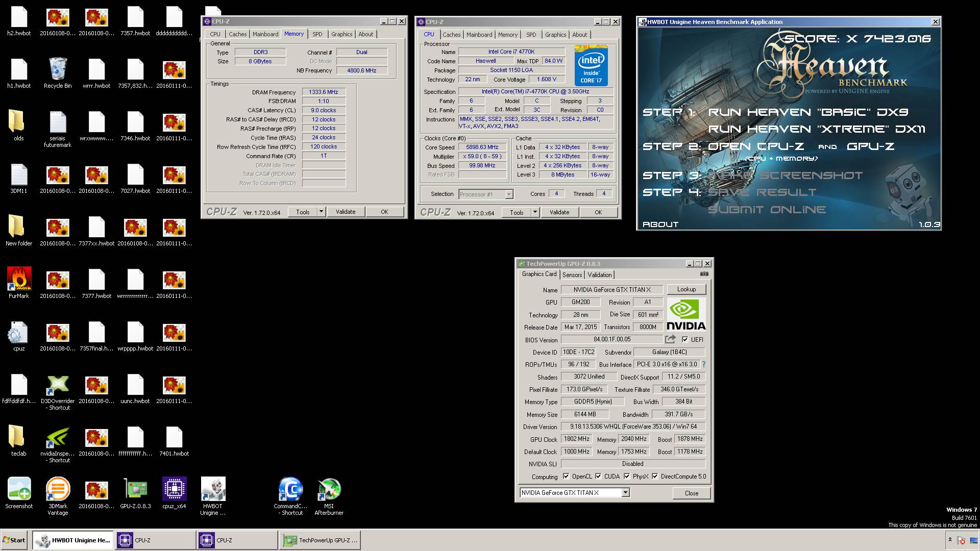Switch to Sensors tab in GPU-Z
This screenshot has width=980, height=551.
(572, 274)
